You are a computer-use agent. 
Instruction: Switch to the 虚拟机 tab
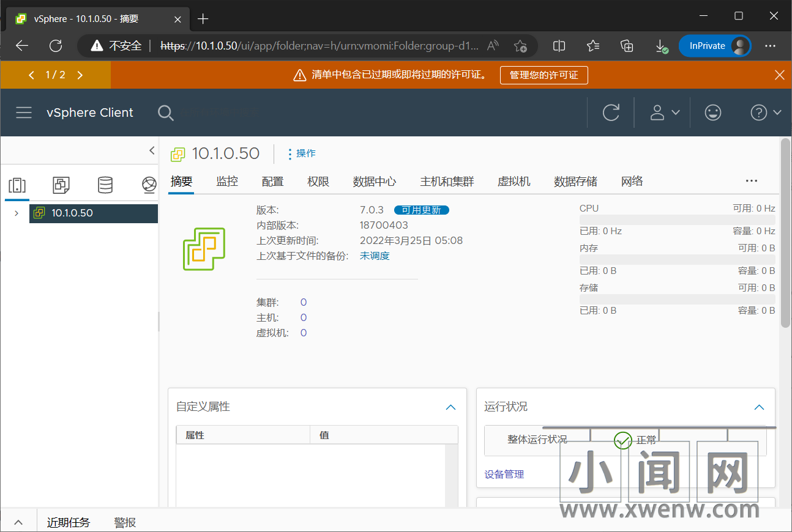pyautogui.click(x=514, y=182)
